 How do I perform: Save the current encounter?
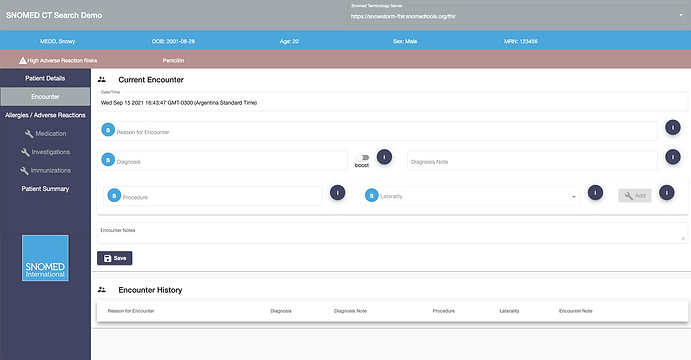coord(115,258)
